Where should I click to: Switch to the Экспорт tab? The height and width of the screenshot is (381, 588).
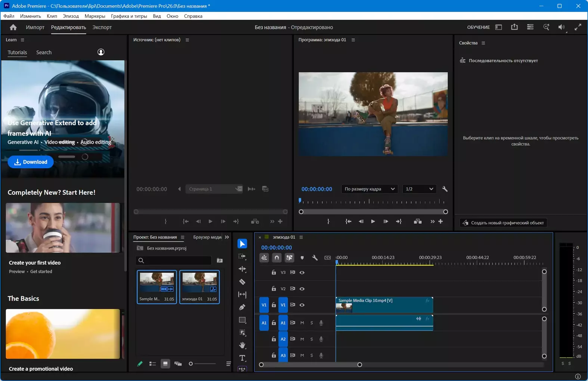click(102, 27)
